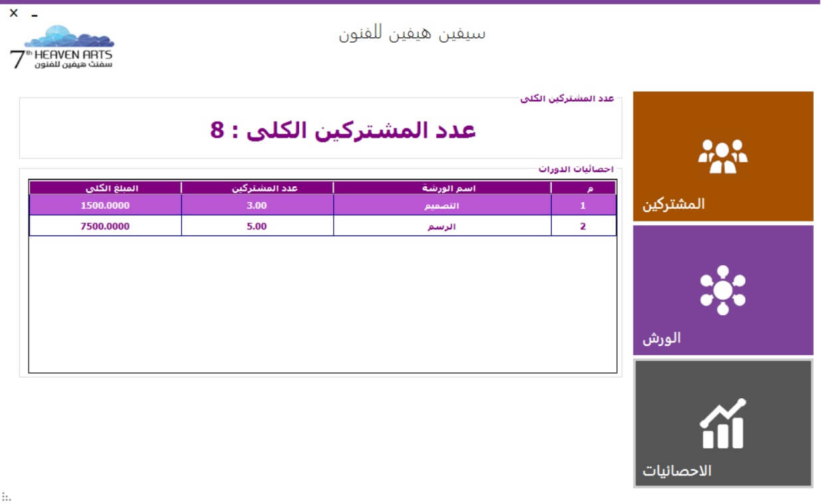Click the flower-shaped workshops icon
821x504 pixels.
pyautogui.click(x=723, y=289)
